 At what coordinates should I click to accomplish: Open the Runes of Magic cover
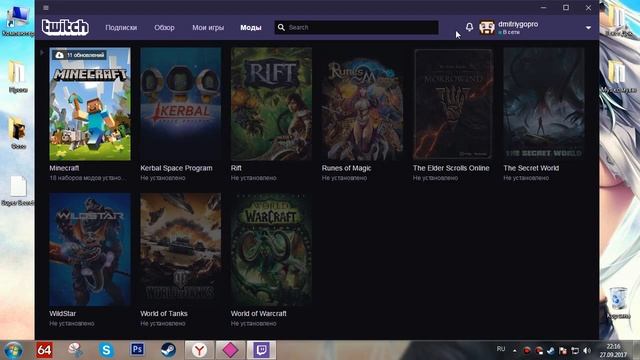point(362,104)
